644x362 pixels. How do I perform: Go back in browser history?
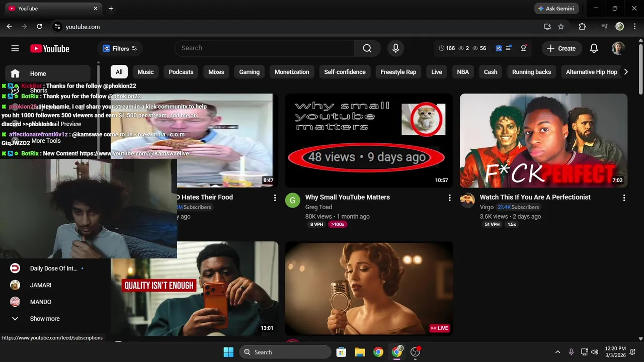tap(9, 27)
